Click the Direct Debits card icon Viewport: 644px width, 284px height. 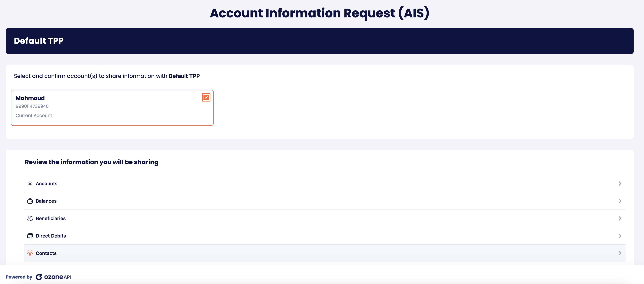[x=30, y=236]
